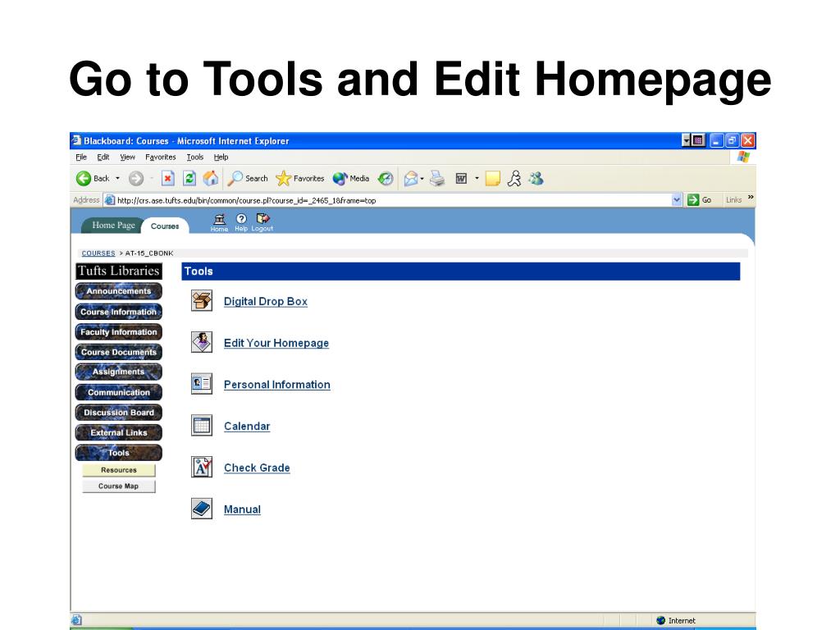This screenshot has width=840, height=630.
Task: Expand Mail button dropdown arrow
Action: click(x=422, y=178)
